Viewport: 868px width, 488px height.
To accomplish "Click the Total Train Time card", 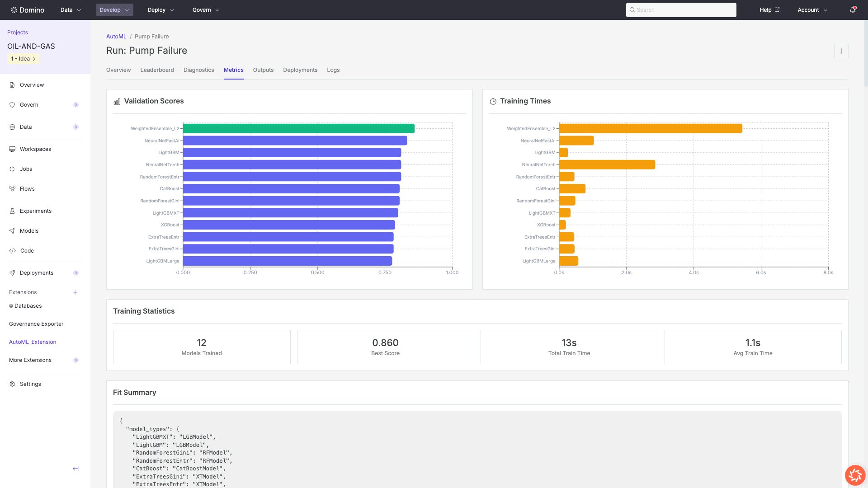I will coord(569,347).
